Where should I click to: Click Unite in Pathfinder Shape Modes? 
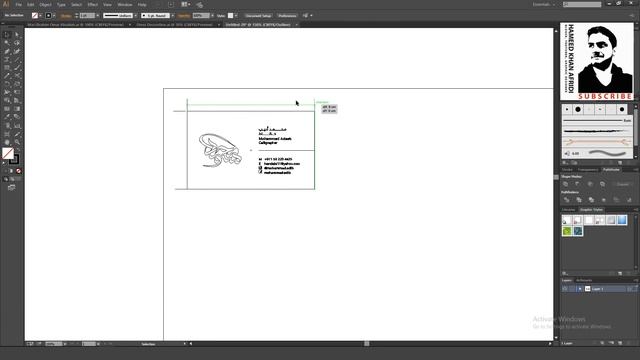click(x=565, y=184)
